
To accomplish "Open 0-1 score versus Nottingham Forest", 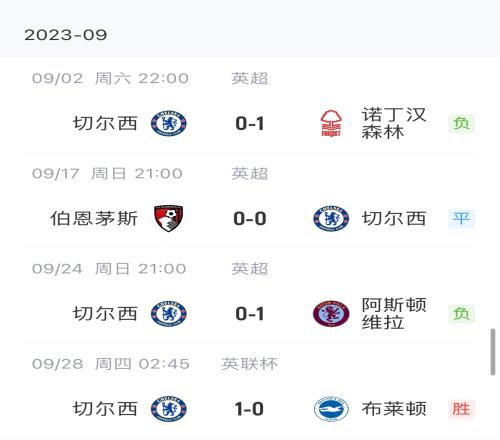I will click(x=250, y=124).
